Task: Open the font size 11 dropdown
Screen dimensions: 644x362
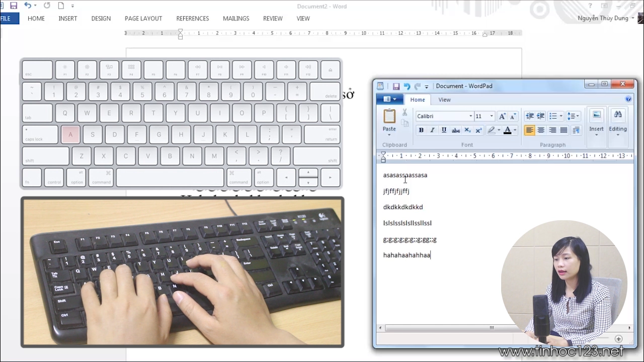Action: (x=492, y=116)
